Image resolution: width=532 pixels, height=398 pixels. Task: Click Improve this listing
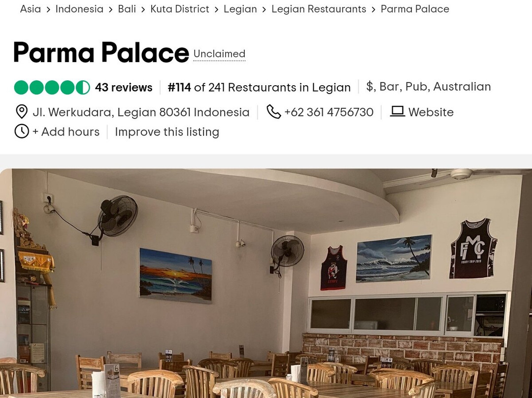[x=167, y=132]
